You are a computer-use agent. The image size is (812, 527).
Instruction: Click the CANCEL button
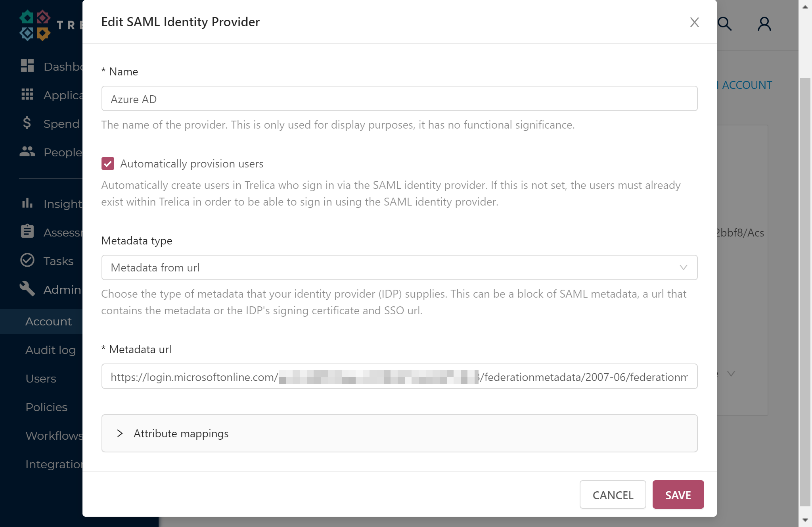(x=613, y=495)
